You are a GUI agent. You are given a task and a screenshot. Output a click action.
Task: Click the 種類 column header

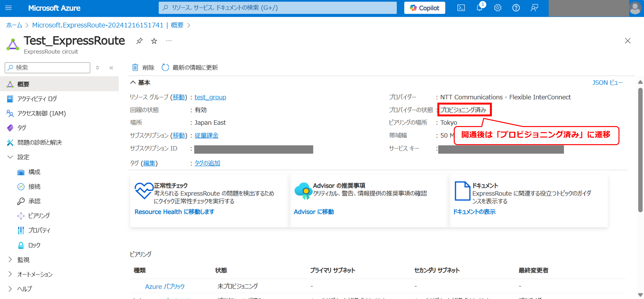(140, 270)
